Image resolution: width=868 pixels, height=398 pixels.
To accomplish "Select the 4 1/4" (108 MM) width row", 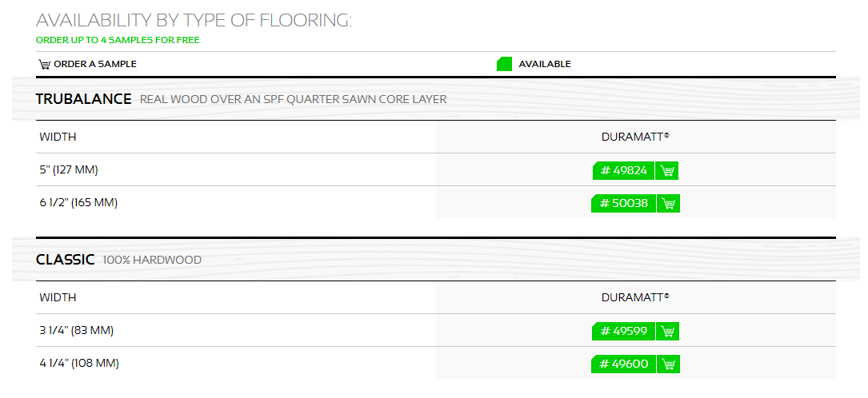I will pyautogui.click(x=436, y=363).
